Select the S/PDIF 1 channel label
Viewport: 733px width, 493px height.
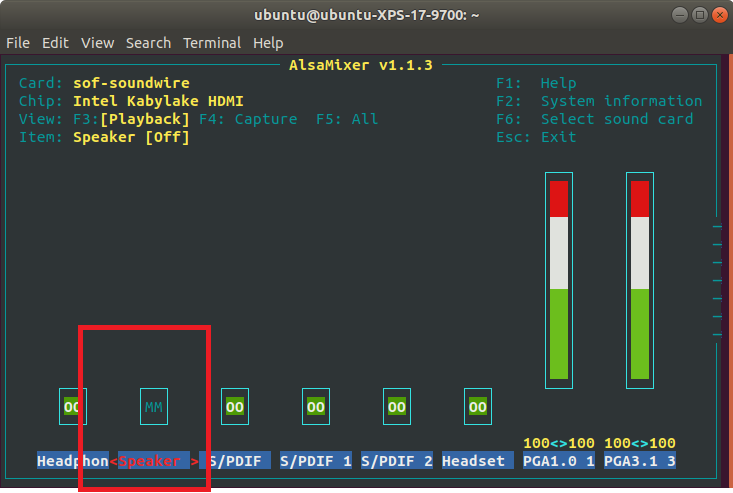coord(316,461)
